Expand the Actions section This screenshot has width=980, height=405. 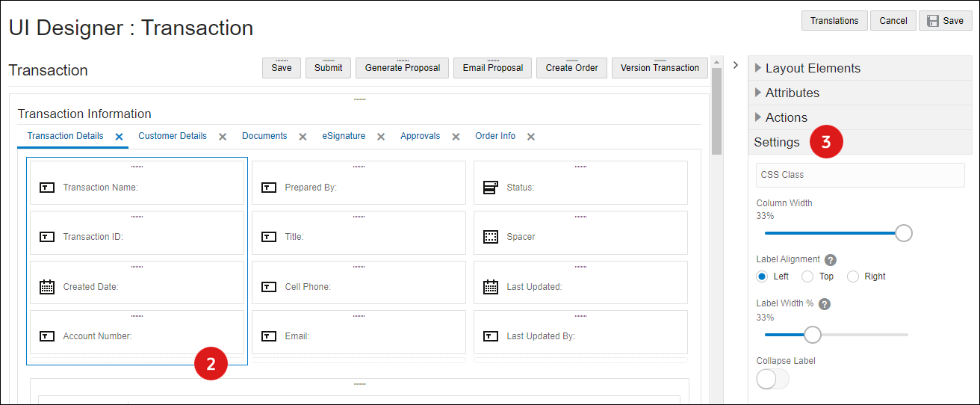(860, 117)
